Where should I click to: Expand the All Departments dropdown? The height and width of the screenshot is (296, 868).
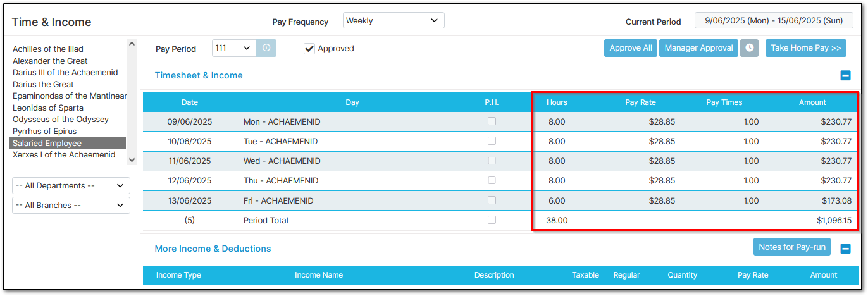(71, 186)
